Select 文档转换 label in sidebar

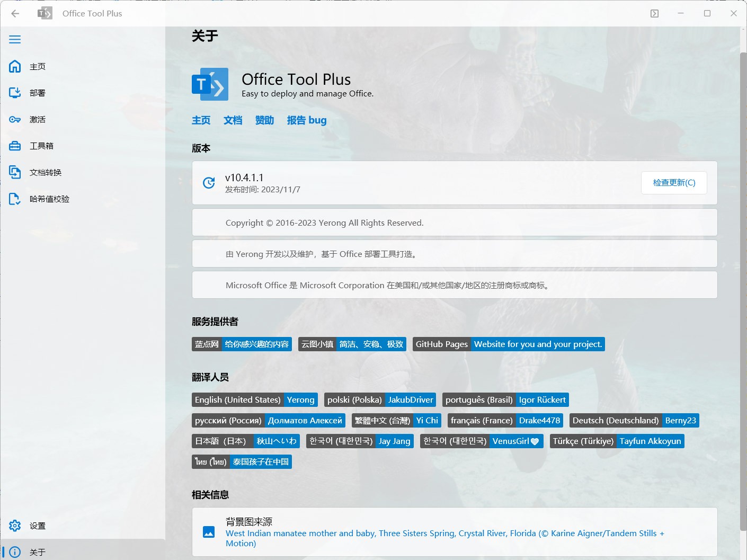point(46,173)
